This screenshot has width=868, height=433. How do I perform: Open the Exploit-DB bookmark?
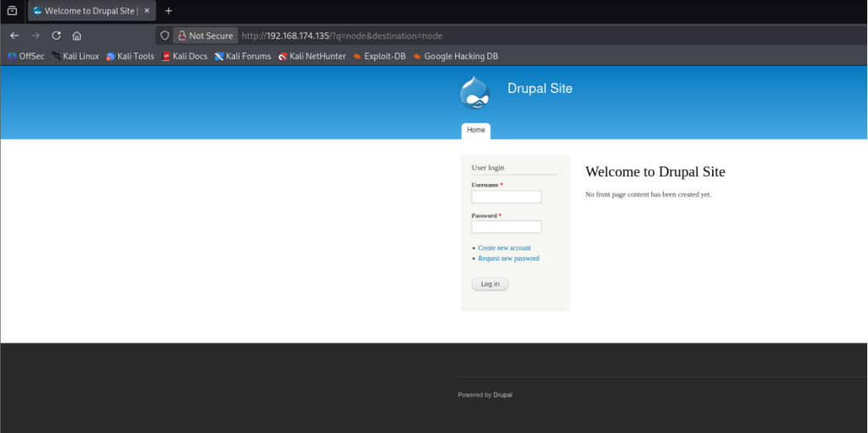379,56
